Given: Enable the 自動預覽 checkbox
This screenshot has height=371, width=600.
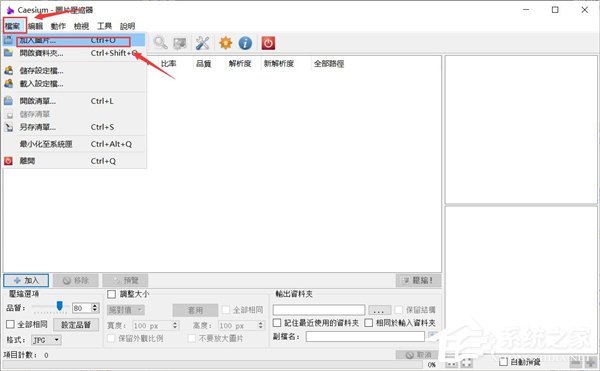Looking at the screenshot, I should (504, 361).
